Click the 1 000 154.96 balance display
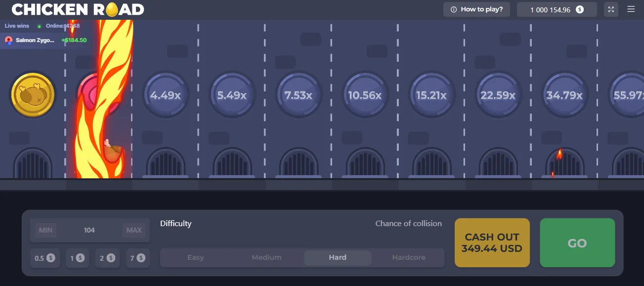 click(x=557, y=9)
